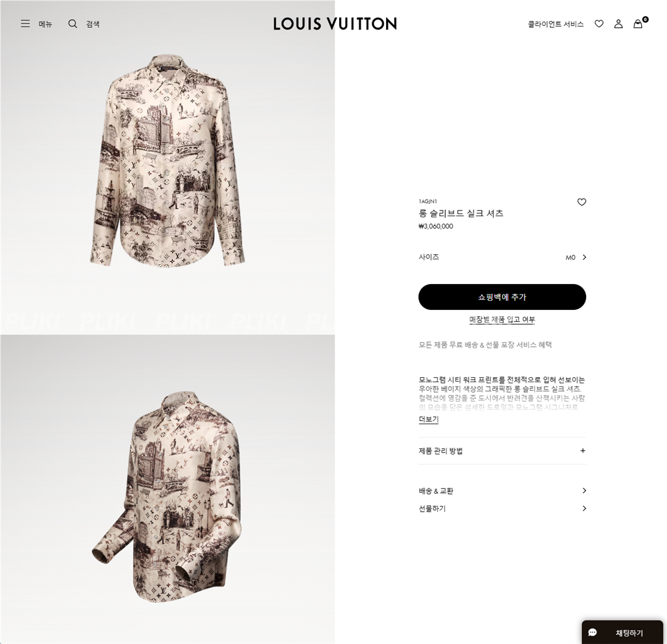Open the hamburger 메뉴 icon
This screenshot has width=667, height=644.
point(25,24)
